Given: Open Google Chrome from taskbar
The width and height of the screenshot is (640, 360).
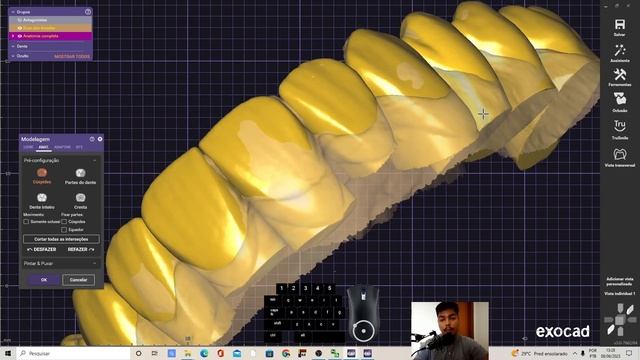Looking at the screenshot, I should 286,353.
